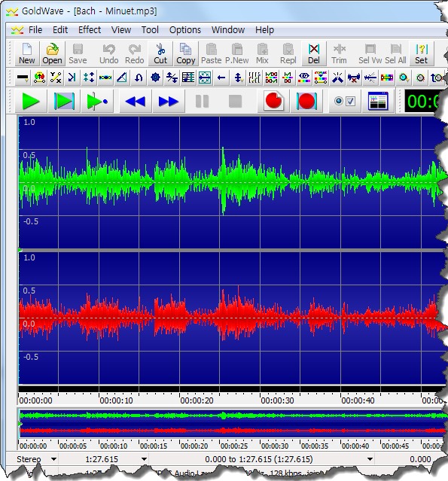Open the Tool menu

(x=150, y=30)
